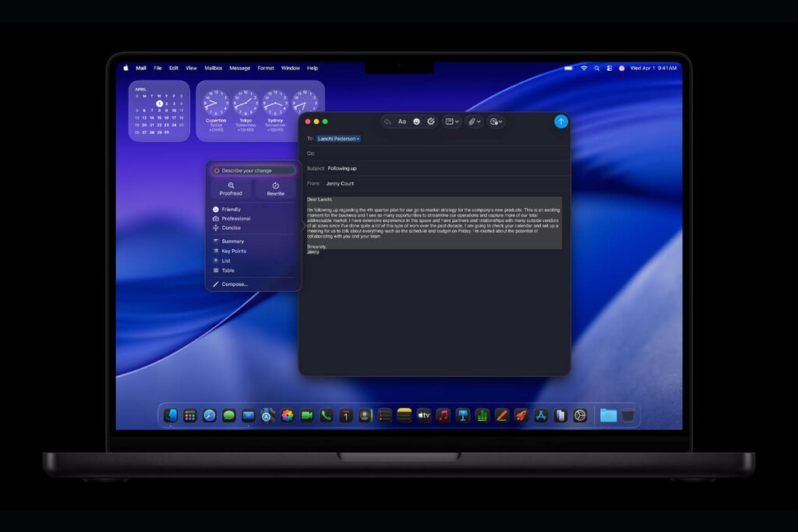Screen dimensions: 798x532
Task: Click the Spotlight search icon in menu bar
Action: [597, 68]
